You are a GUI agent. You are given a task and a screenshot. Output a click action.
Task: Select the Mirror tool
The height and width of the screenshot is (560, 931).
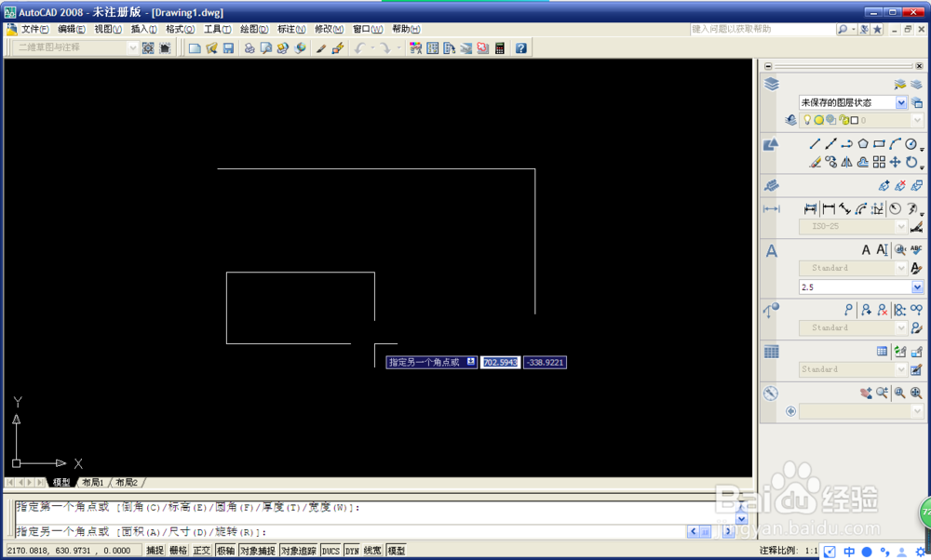(x=846, y=162)
